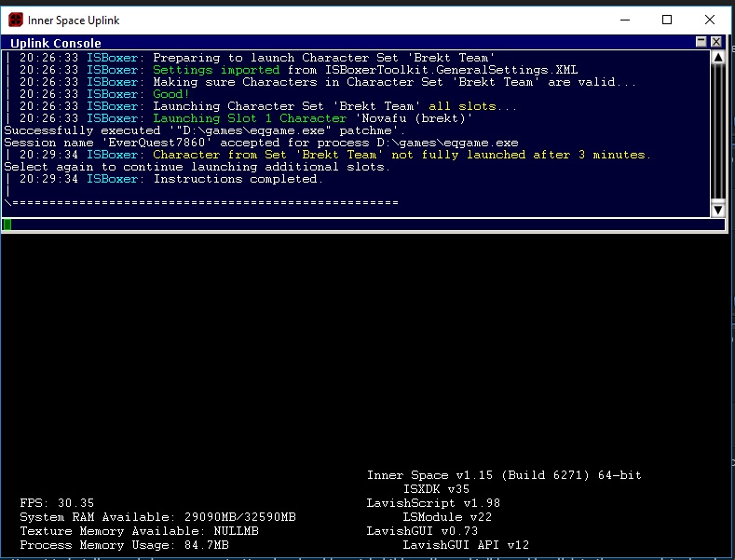Focus the console command input field

[x=363, y=225]
